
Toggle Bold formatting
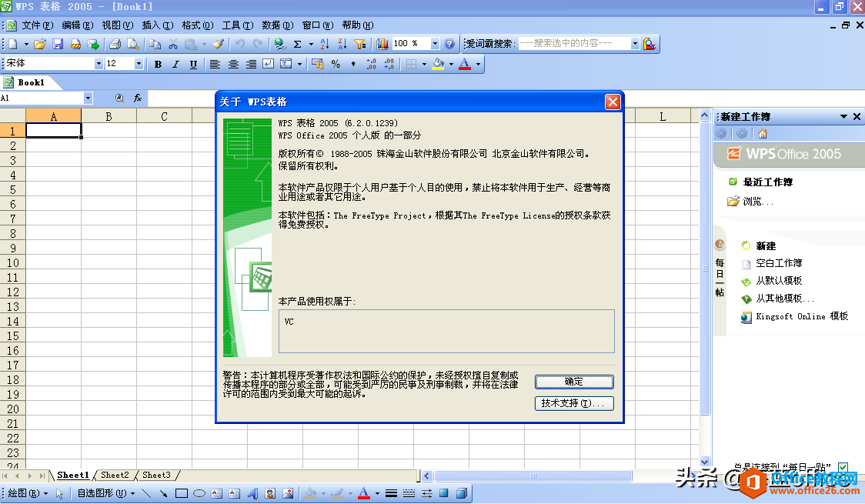158,65
